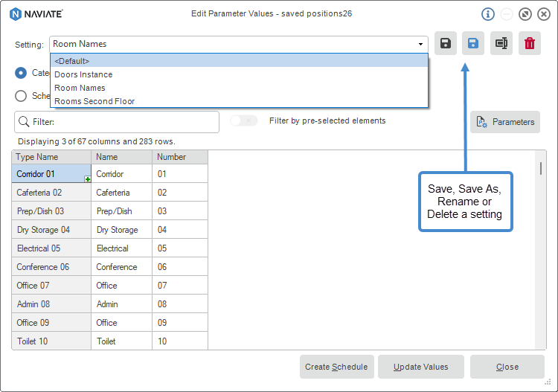Click the filter magnifier search icon
This screenshot has width=558, height=392.
pos(24,122)
